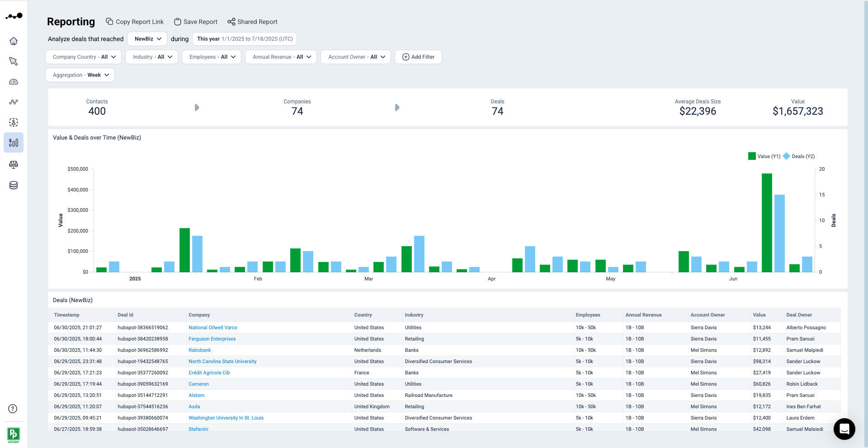Click the $1,657,323 total value
Viewport: 868px width, 448px height.
point(798,111)
